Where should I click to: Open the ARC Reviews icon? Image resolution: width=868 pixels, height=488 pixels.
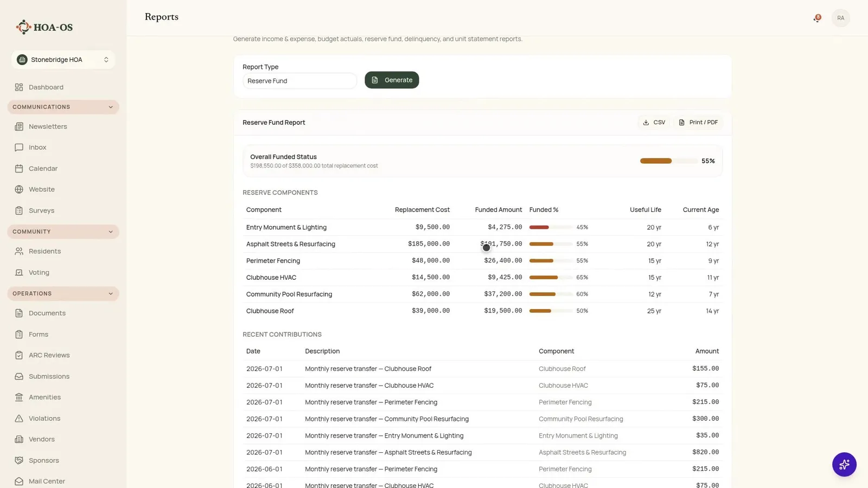[x=19, y=355]
